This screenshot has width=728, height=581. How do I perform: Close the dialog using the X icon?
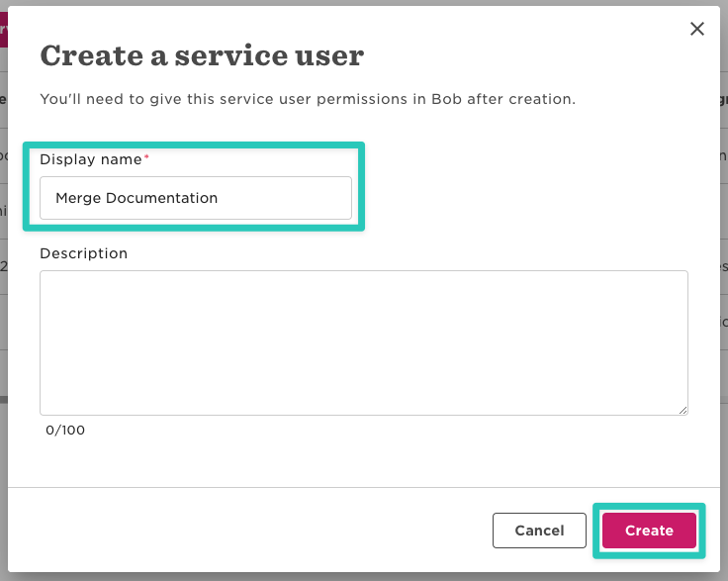click(x=697, y=29)
